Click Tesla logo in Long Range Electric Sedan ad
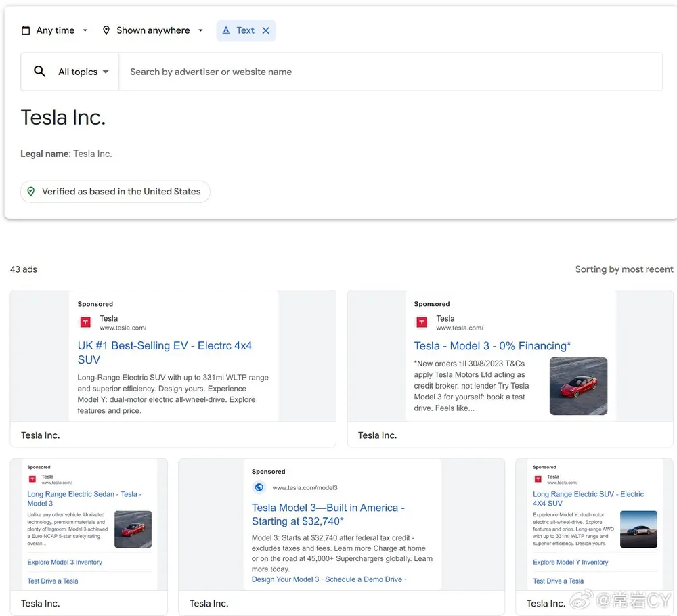 pyautogui.click(x=32, y=479)
